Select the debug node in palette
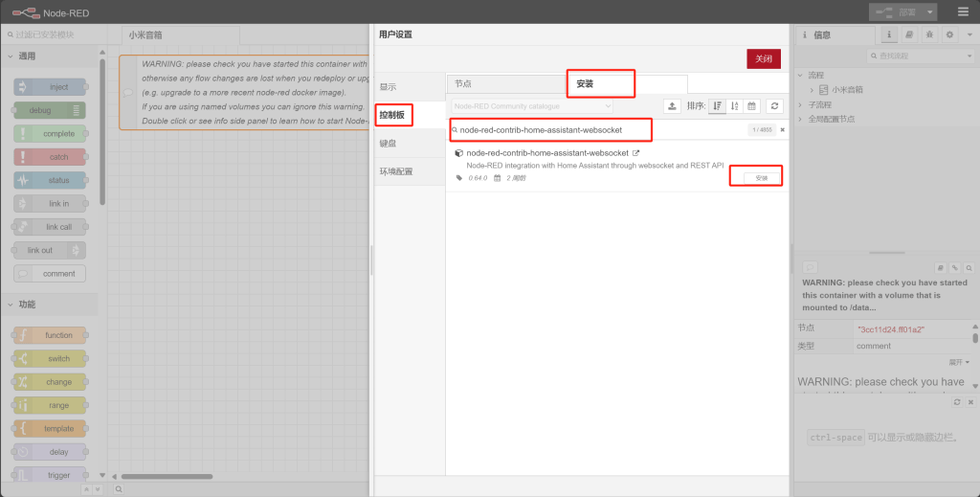This screenshot has height=497, width=980. point(50,110)
